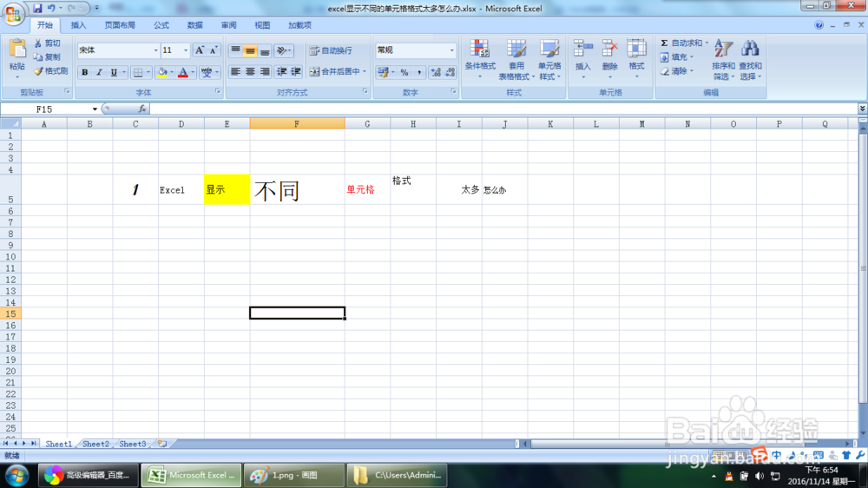Open the font size dropdown
This screenshot has height=488, width=868.
tap(186, 50)
